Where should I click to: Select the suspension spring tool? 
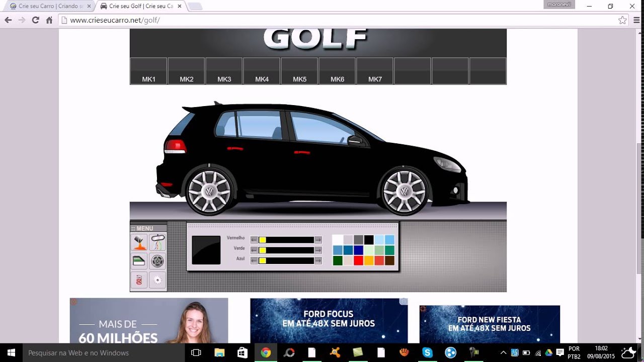click(x=139, y=280)
